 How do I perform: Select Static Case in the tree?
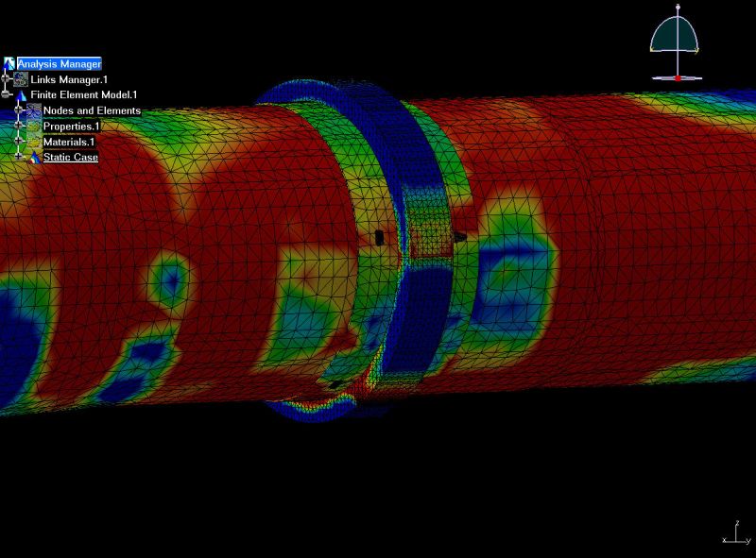pos(70,158)
